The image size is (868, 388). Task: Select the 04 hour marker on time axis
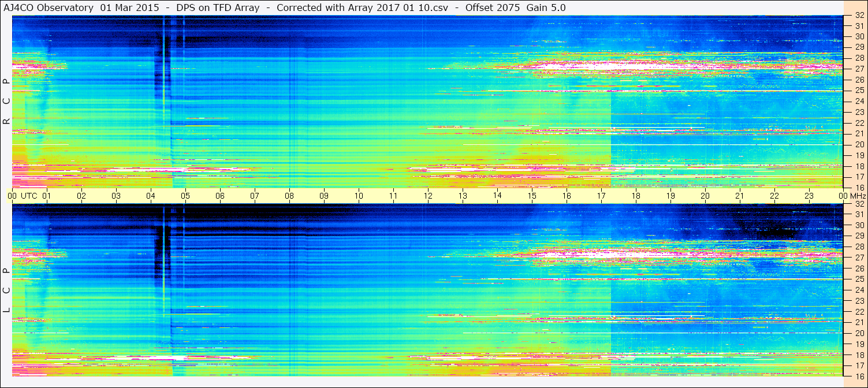[x=151, y=196]
